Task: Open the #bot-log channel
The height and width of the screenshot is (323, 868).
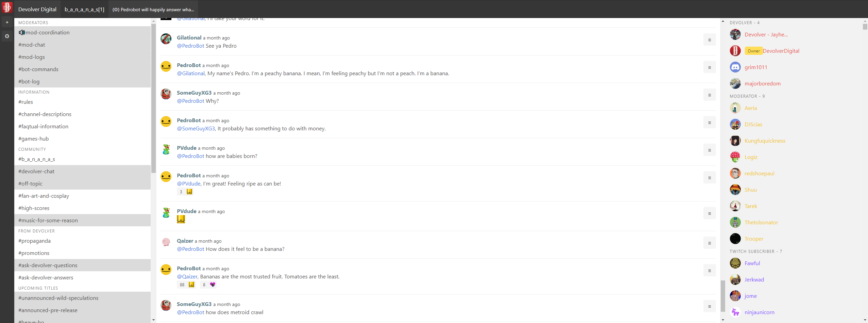Action: (82, 81)
